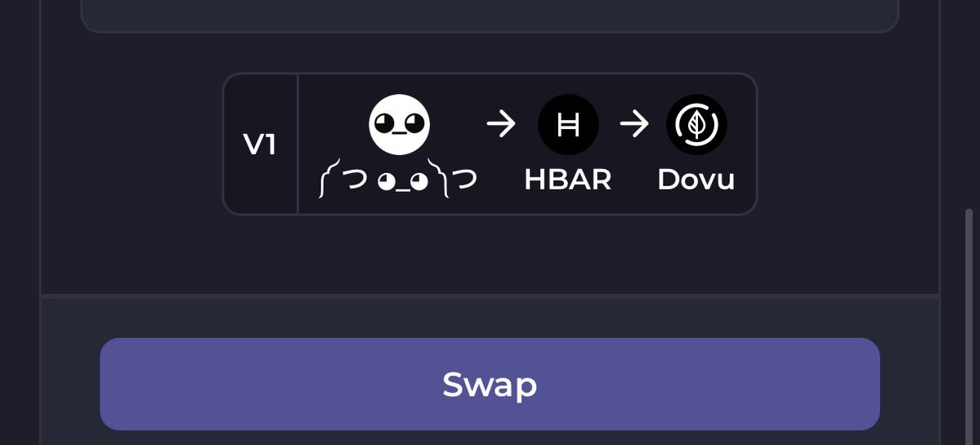Click the rounded panel above the route
The width and height of the screenshot is (980, 445).
pos(490,16)
